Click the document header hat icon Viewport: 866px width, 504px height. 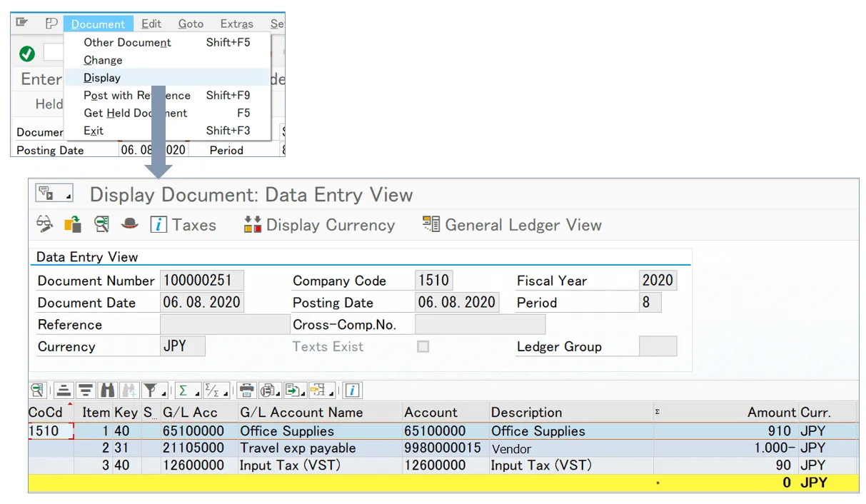(129, 225)
